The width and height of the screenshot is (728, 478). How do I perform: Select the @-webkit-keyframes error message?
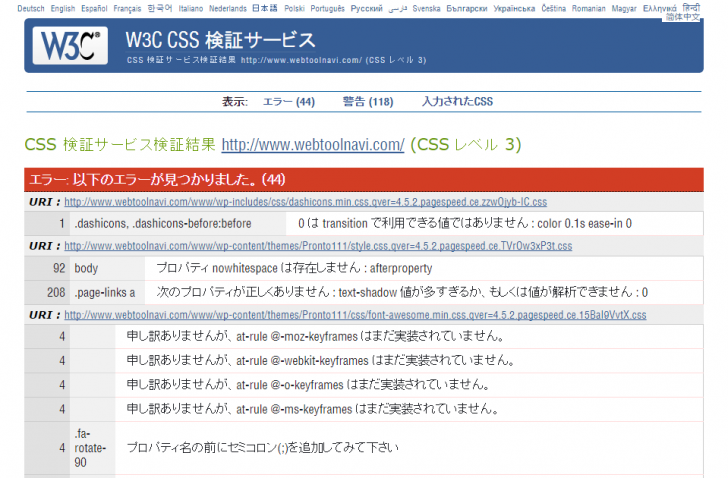[321, 360]
